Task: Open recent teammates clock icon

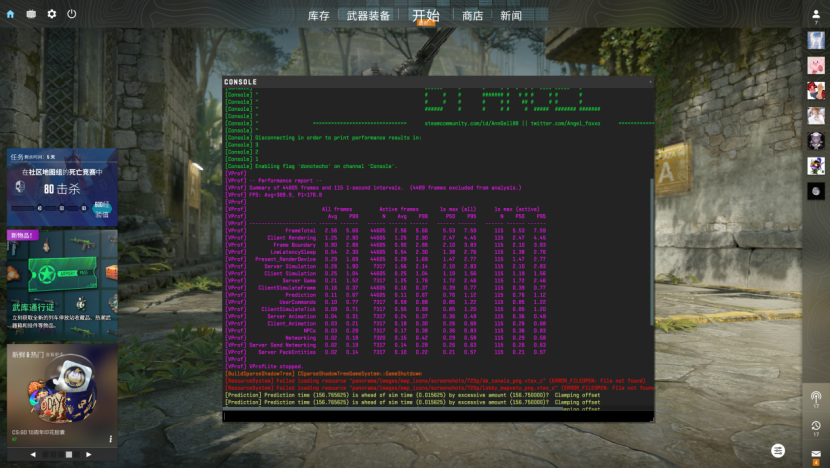Action: point(816,426)
